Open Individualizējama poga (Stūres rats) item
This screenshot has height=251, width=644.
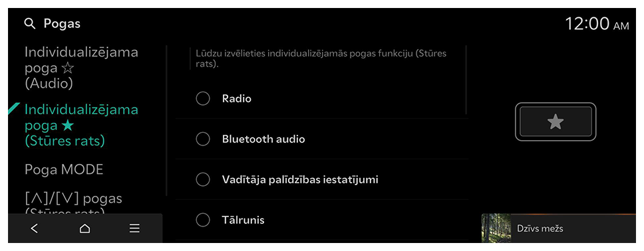(x=81, y=125)
